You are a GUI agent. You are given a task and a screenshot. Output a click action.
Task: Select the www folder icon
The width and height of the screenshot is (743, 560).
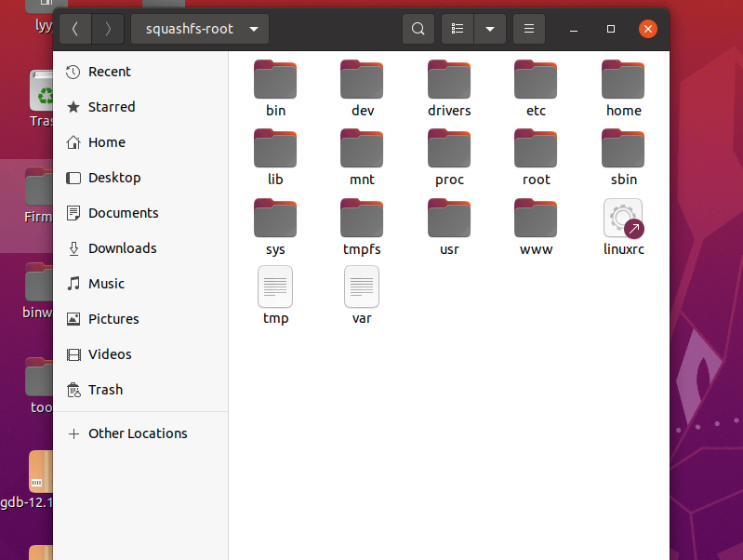(x=536, y=218)
